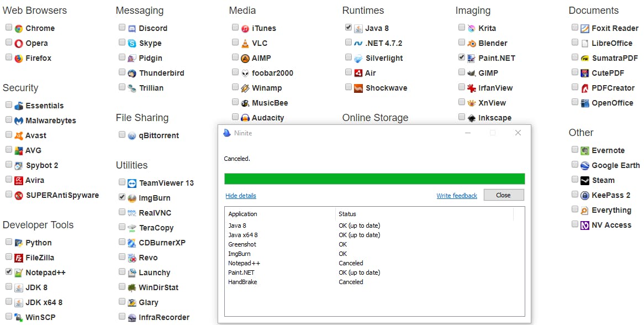Click the green progress bar

374,179
